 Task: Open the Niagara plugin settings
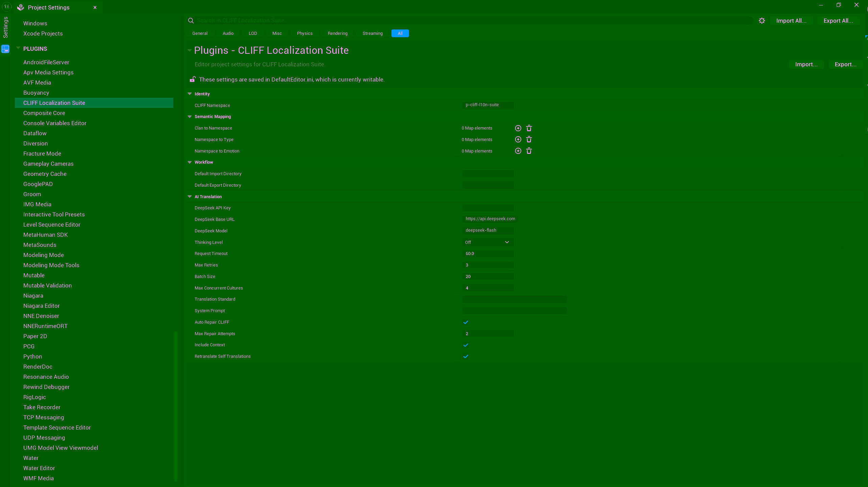point(33,296)
